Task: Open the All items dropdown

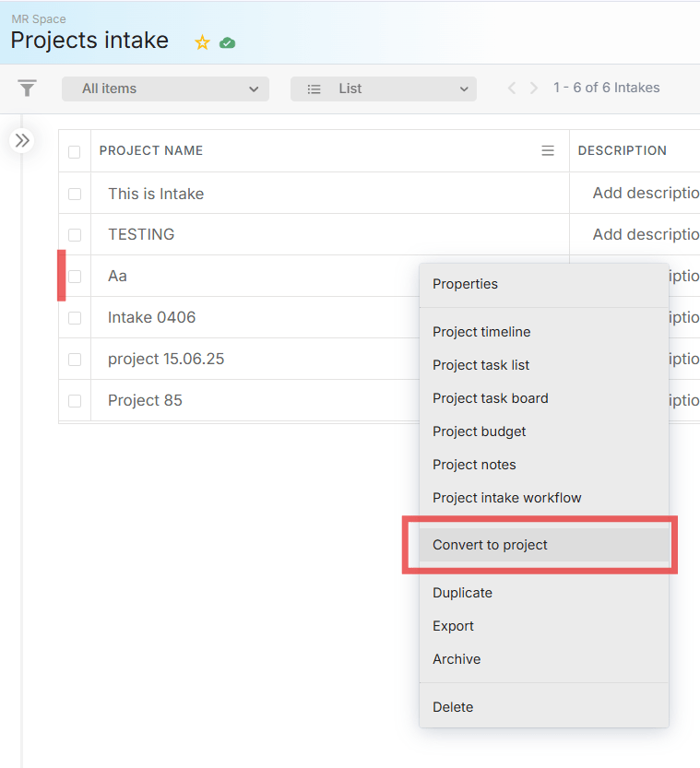Action: click(165, 89)
